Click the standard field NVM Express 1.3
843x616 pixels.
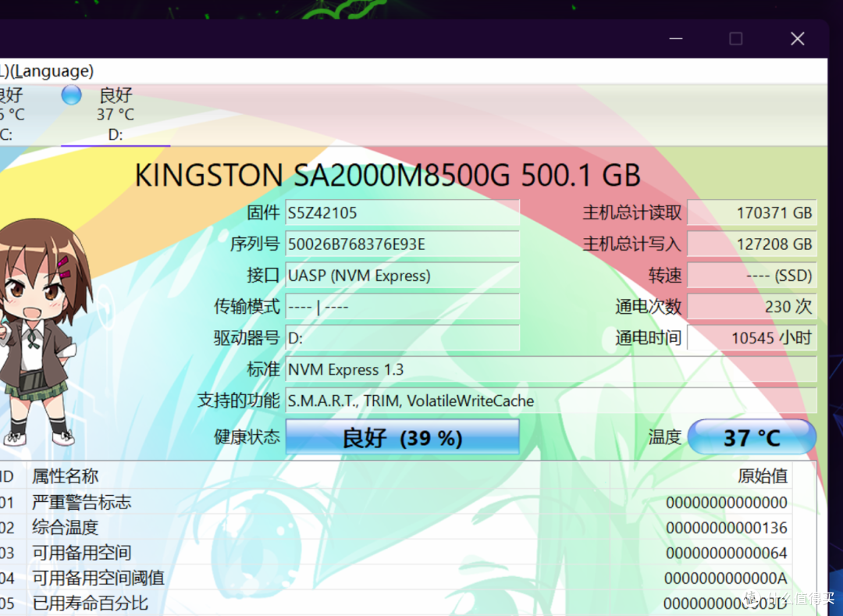551,369
